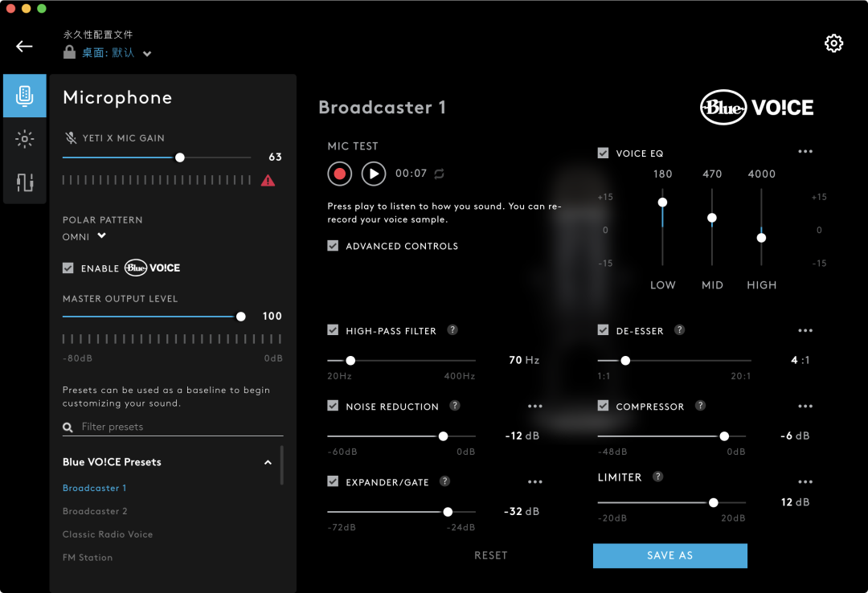
Task: Adjust the HIGH 4000 EQ band slider
Action: click(x=762, y=227)
